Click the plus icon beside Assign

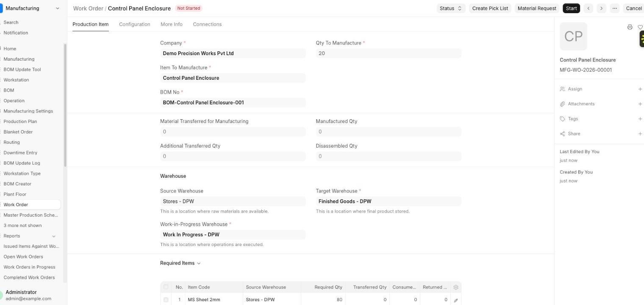[x=640, y=89]
